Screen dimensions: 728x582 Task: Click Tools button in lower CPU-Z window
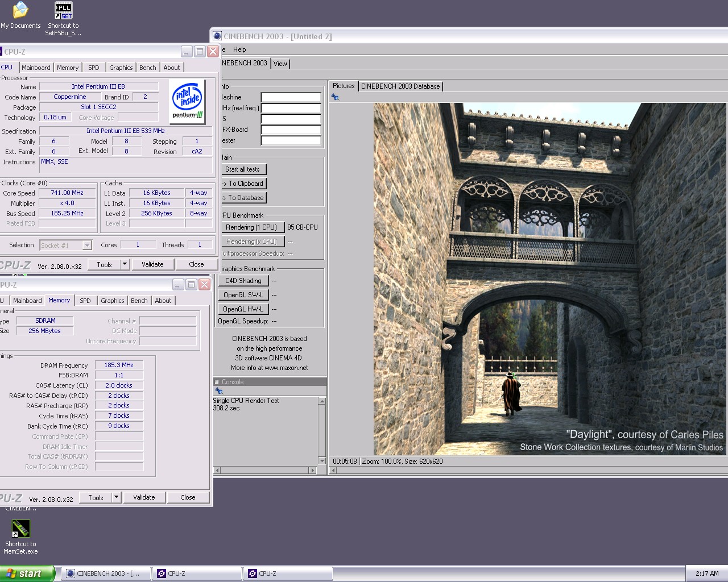[x=96, y=497]
